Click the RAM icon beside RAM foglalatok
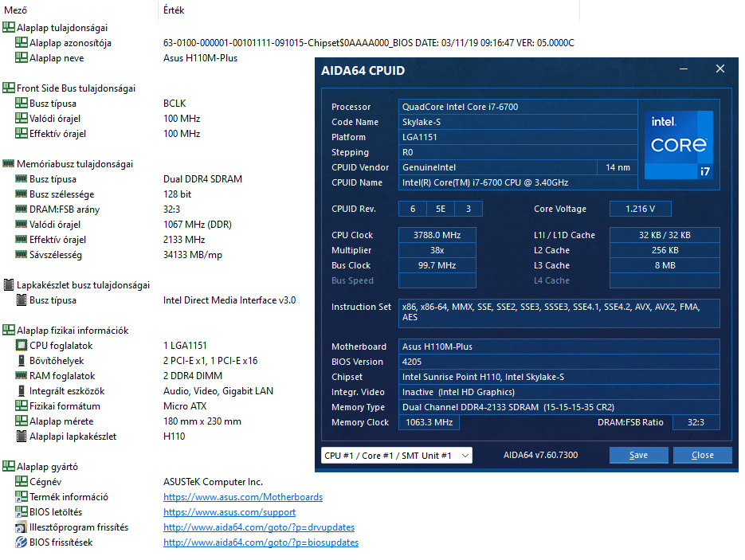 (21, 375)
